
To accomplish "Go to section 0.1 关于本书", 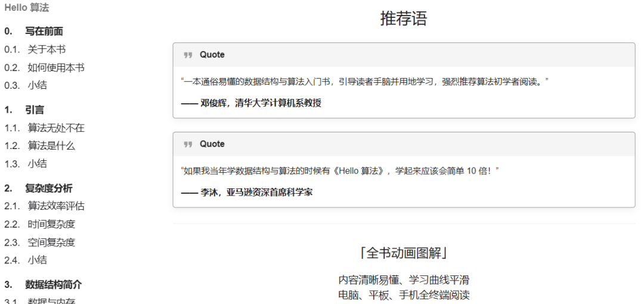I will click(35, 49).
